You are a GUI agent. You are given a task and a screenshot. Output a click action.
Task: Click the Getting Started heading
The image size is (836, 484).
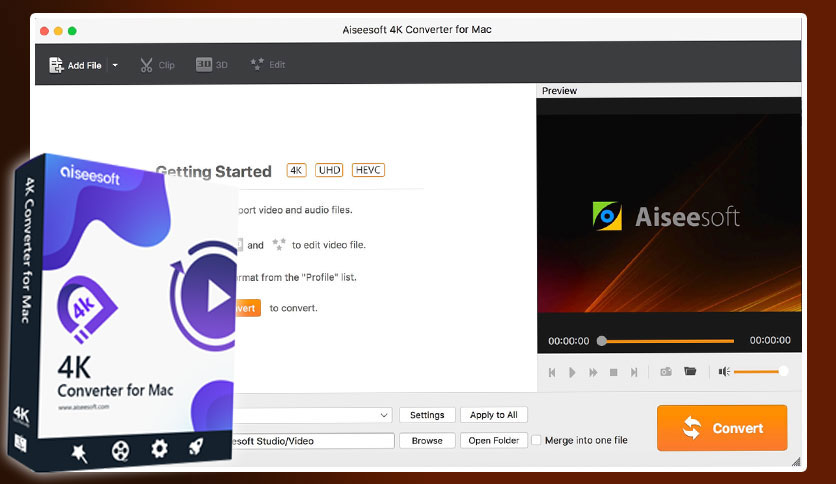214,172
